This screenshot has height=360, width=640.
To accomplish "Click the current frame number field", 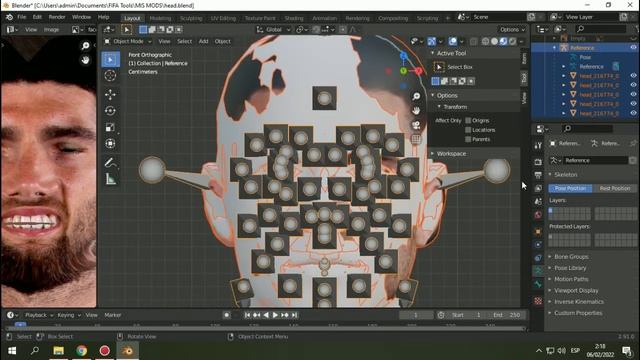I will (x=416, y=315).
